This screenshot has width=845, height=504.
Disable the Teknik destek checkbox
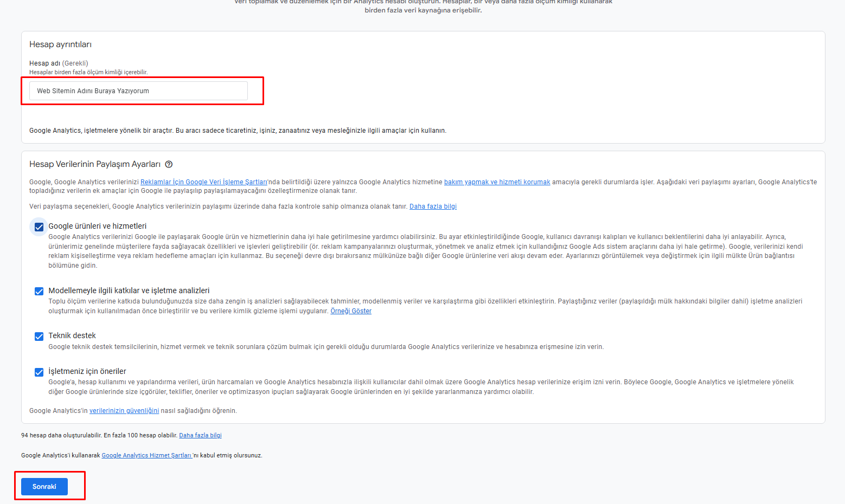click(x=39, y=336)
